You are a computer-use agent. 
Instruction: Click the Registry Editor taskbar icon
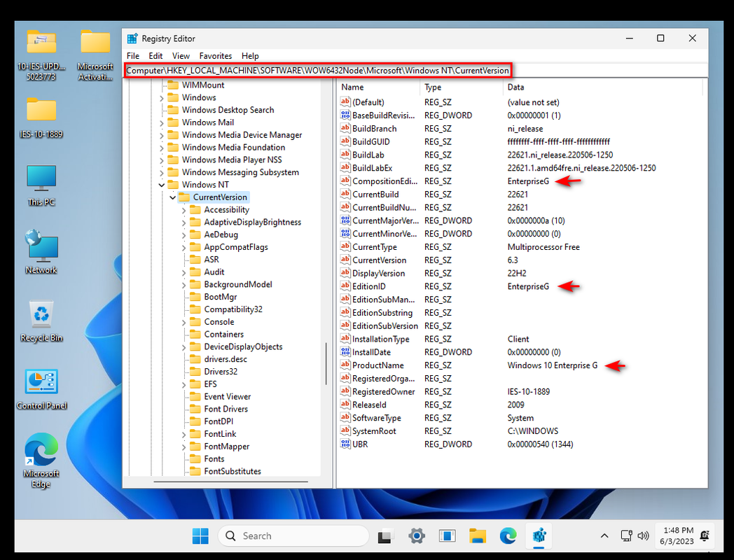[x=539, y=535]
